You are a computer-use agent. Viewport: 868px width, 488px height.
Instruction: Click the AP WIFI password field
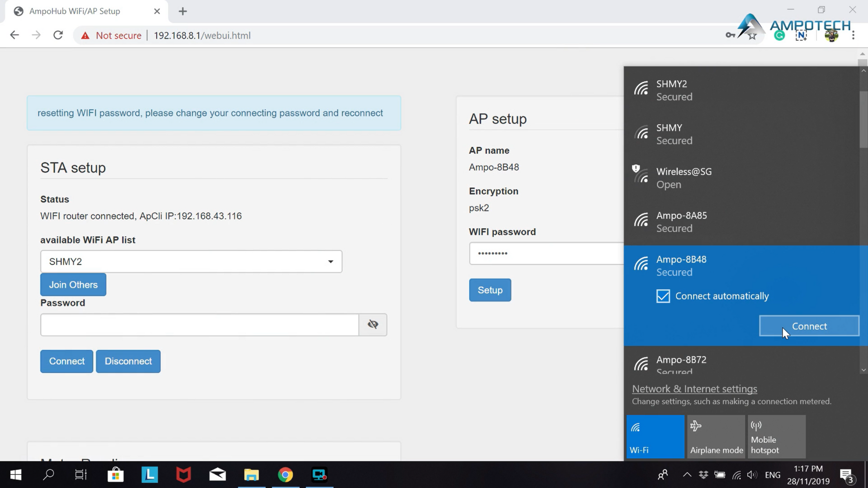546,253
